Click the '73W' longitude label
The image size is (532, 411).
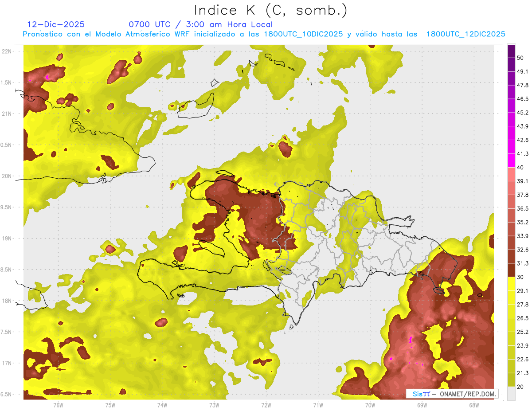[214, 405]
